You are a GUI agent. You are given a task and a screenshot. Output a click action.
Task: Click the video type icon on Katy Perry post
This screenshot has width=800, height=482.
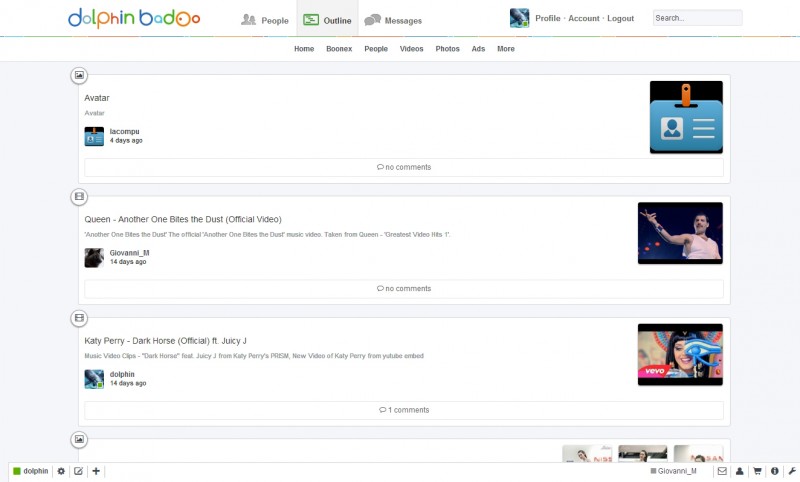[79, 318]
